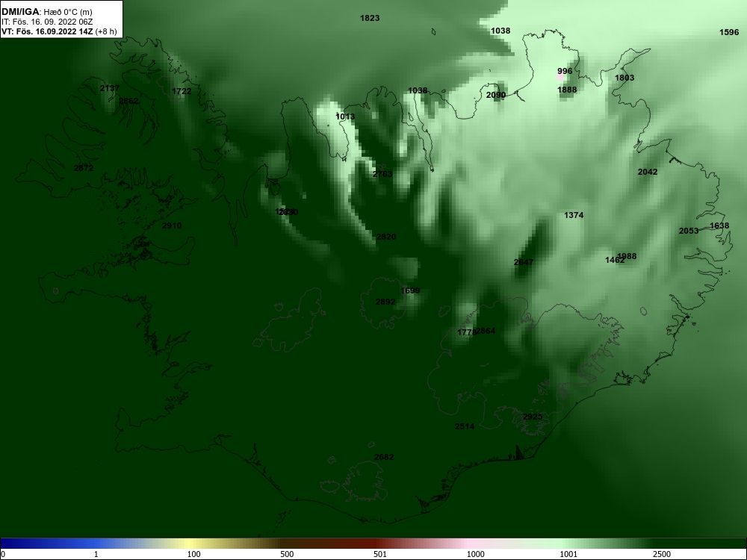Click the yellow section of the color scale
The height and width of the screenshot is (560, 747).
[190, 544]
